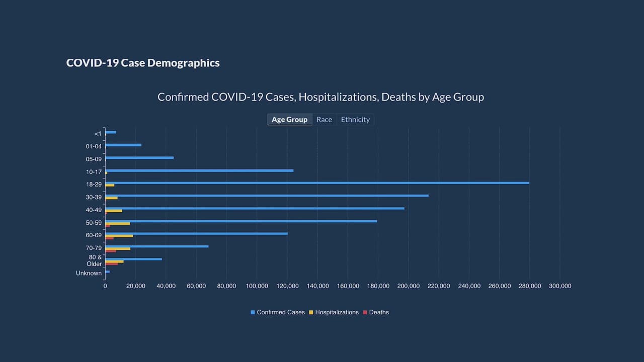Toggle the Hospitalizations legend label

[337, 312]
